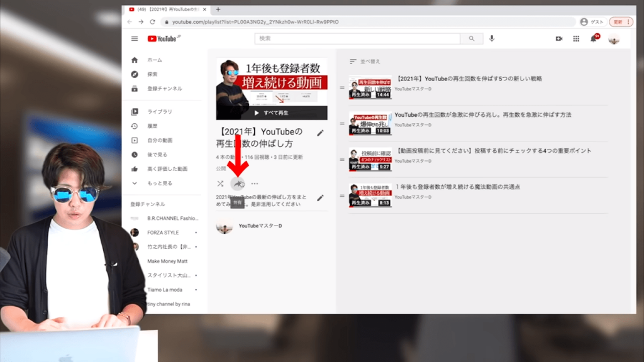The image size is (644, 362).
Task: Click the 更新 browser update button
Action: 621,22
